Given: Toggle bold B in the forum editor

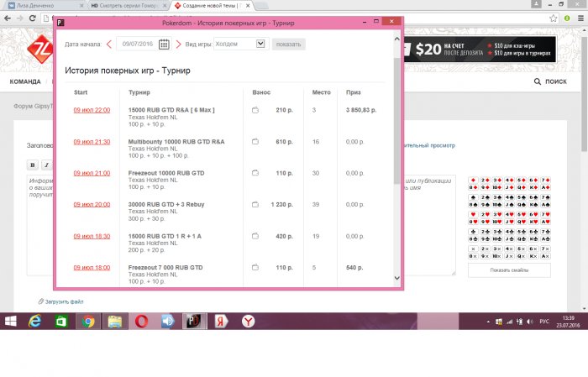Looking at the screenshot, I should tap(33, 165).
